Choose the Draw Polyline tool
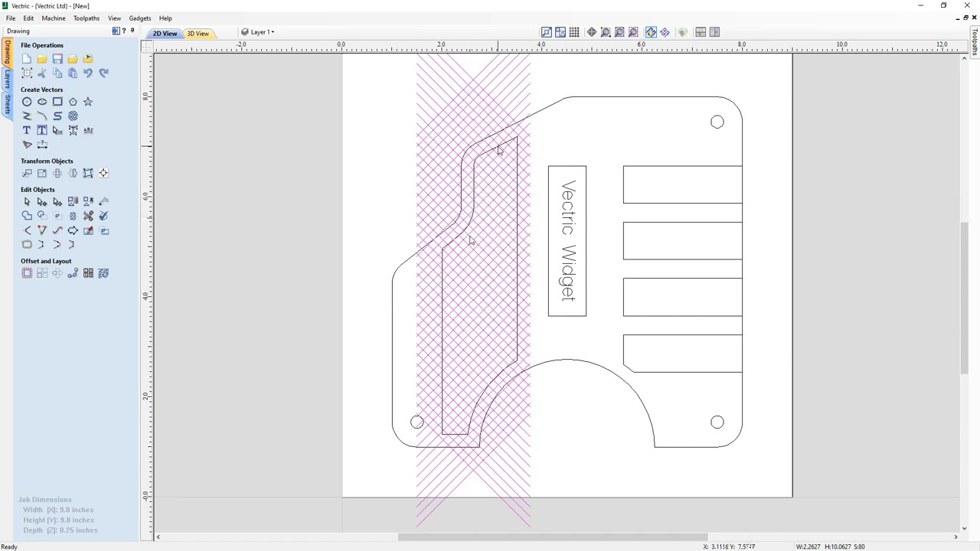This screenshot has width=980, height=551. click(x=27, y=116)
